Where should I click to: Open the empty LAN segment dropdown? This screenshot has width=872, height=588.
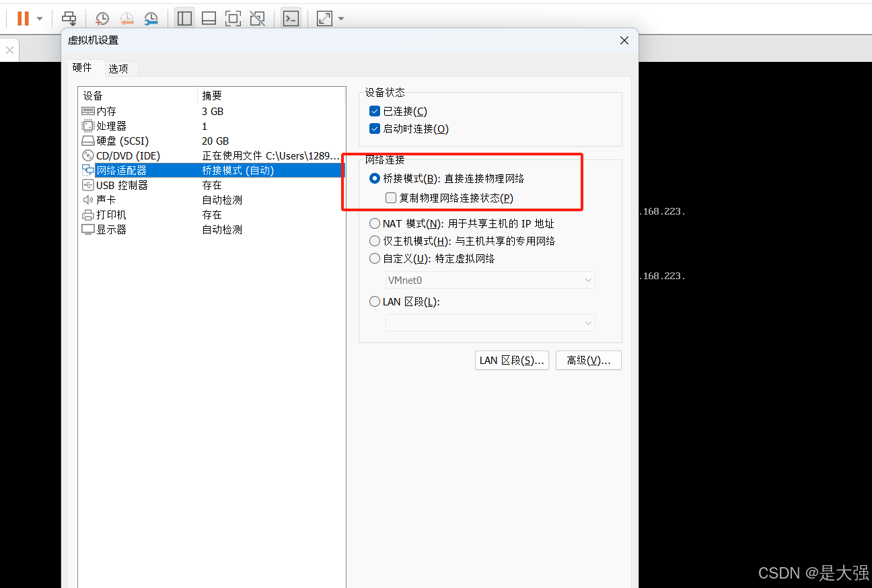[x=490, y=324]
